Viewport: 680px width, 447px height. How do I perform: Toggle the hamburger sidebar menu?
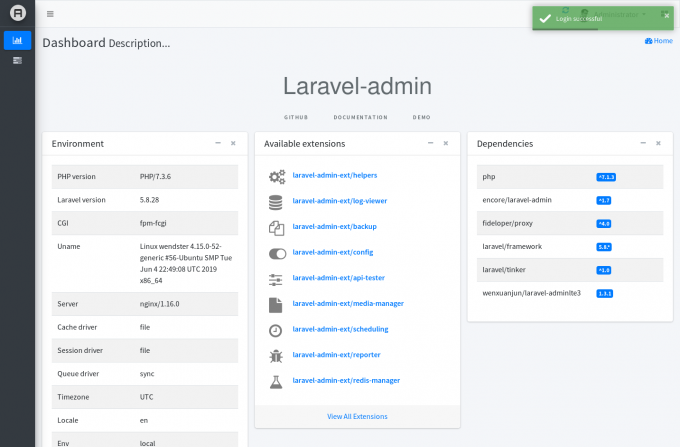tap(50, 14)
